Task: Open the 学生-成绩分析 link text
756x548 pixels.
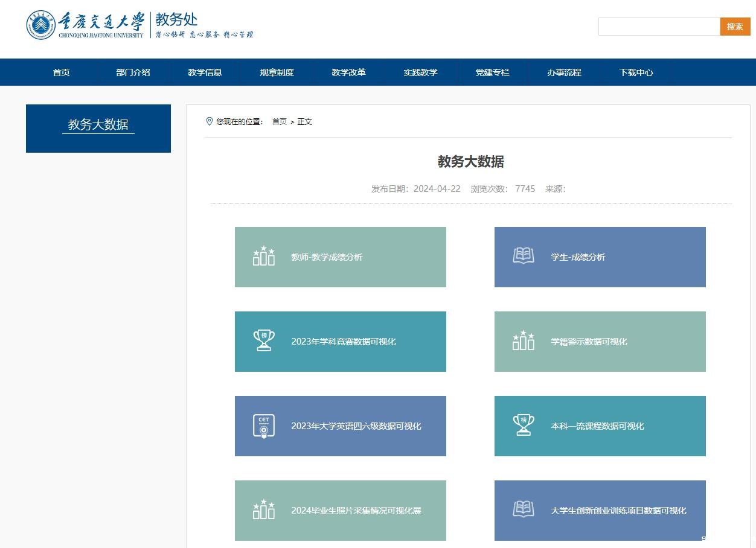Action: (x=578, y=257)
